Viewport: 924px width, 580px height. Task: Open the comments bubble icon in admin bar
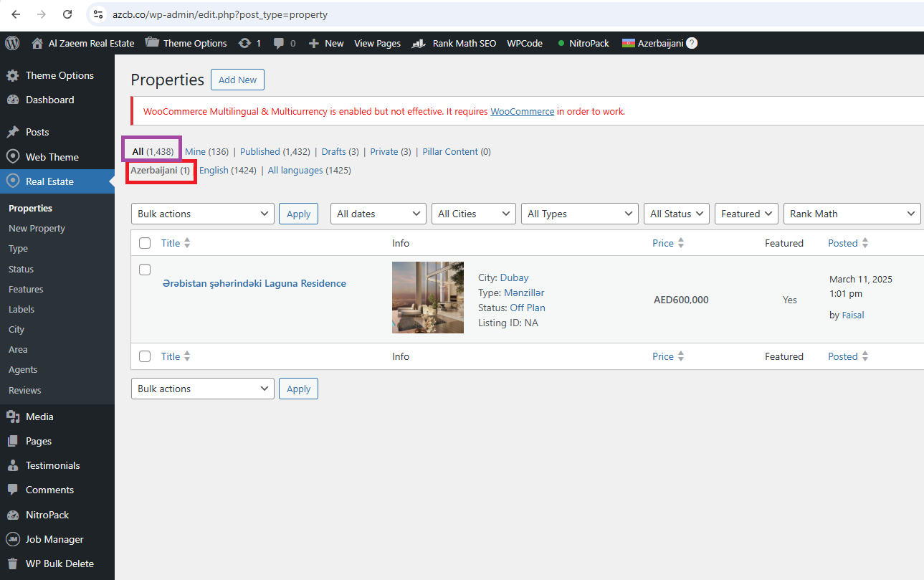pyautogui.click(x=278, y=43)
